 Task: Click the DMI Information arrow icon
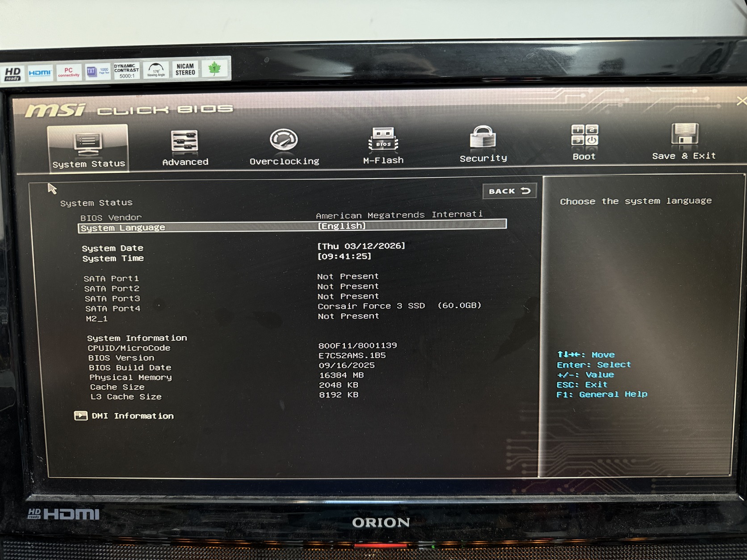[x=80, y=416]
